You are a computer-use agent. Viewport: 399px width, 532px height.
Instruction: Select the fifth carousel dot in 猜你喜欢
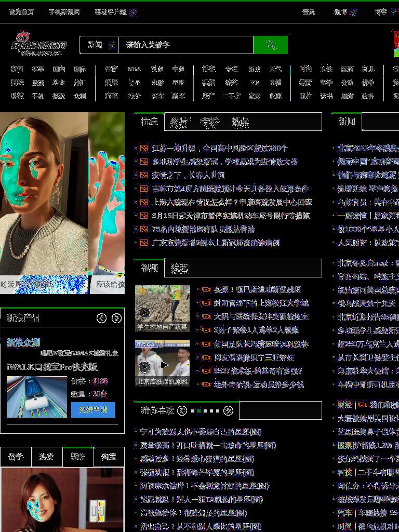click(218, 411)
